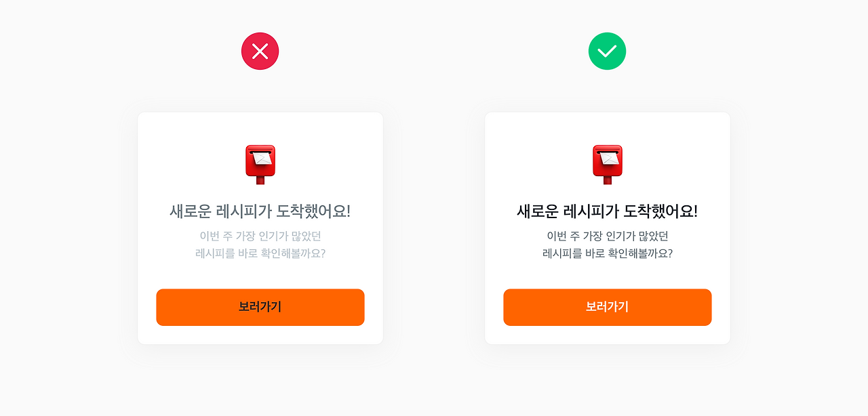Click the red X mark icon
This screenshot has width=868, height=416.
(x=260, y=51)
